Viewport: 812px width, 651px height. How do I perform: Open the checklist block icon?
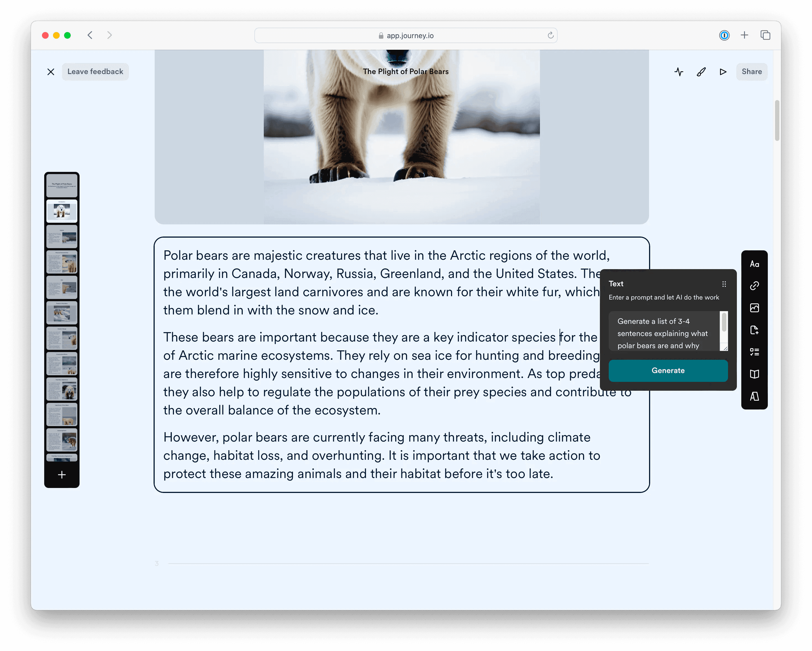[x=754, y=352]
